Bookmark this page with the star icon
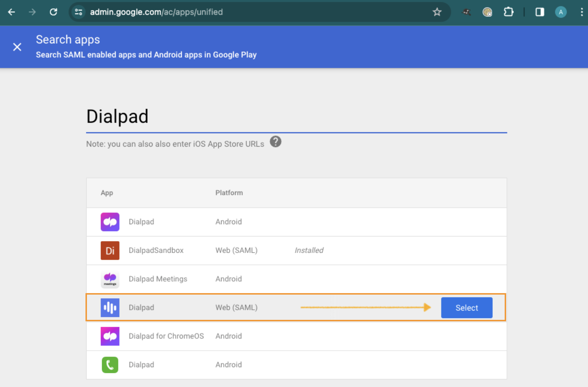The image size is (588, 387). (437, 12)
